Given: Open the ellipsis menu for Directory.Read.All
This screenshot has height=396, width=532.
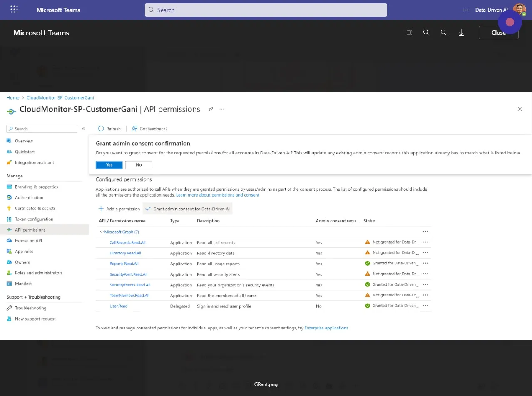Looking at the screenshot, I should 425,253.
